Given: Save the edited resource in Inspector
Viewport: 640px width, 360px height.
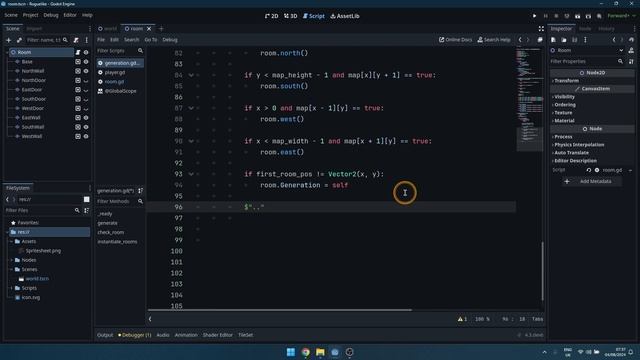Looking at the screenshot, I should point(575,40).
